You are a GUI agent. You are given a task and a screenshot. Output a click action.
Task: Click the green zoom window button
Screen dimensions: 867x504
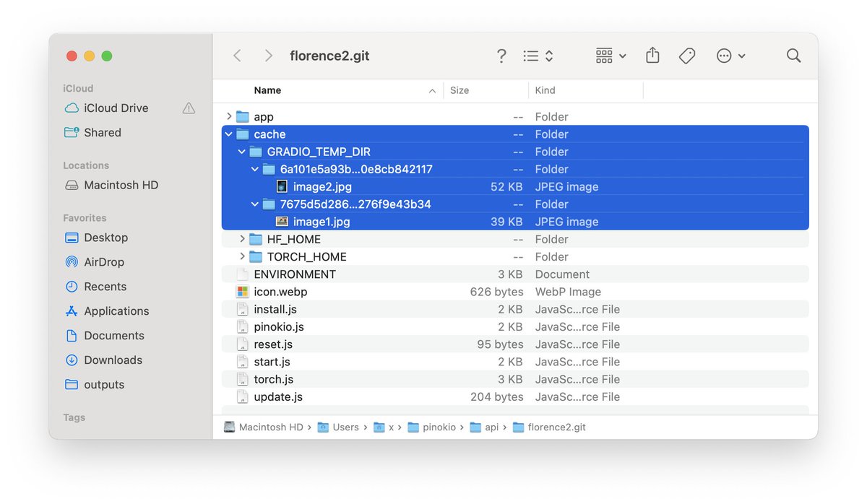point(107,56)
